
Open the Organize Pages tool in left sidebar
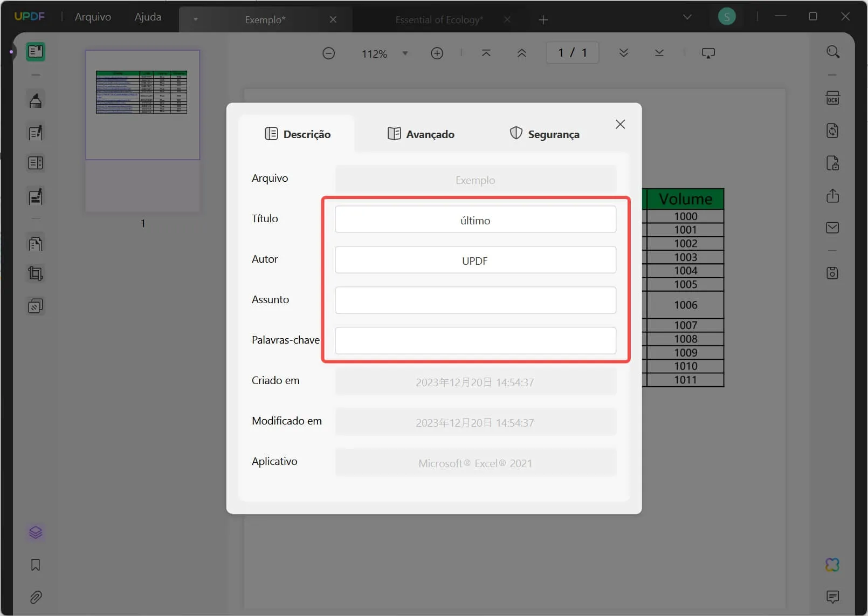pos(36,244)
